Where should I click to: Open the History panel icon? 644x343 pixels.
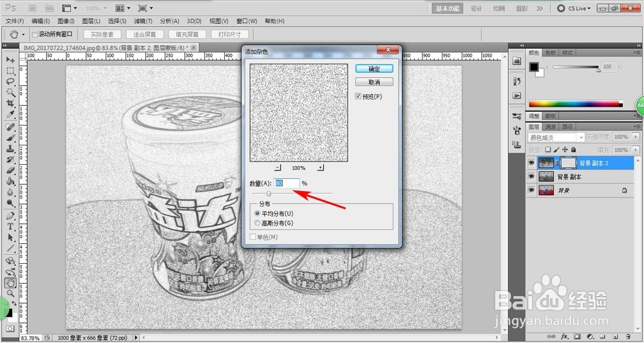coord(516,82)
